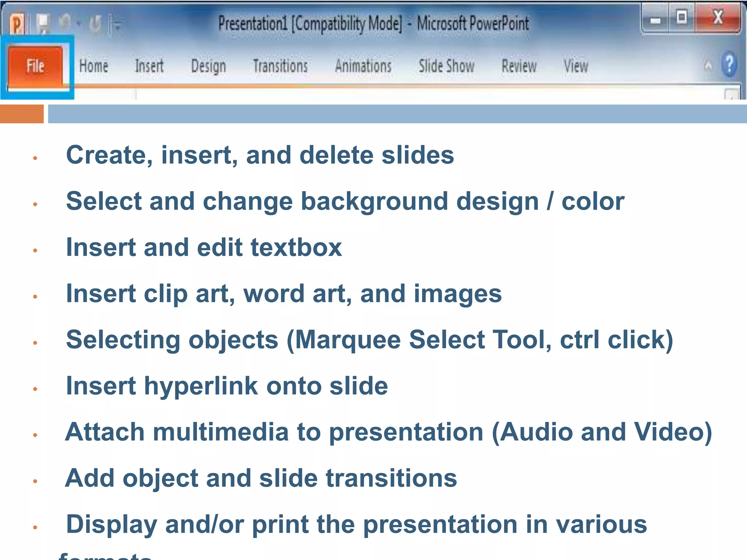Viewport: 747px width, 560px height.
Task: Switch to Slide Show tab
Action: point(446,66)
